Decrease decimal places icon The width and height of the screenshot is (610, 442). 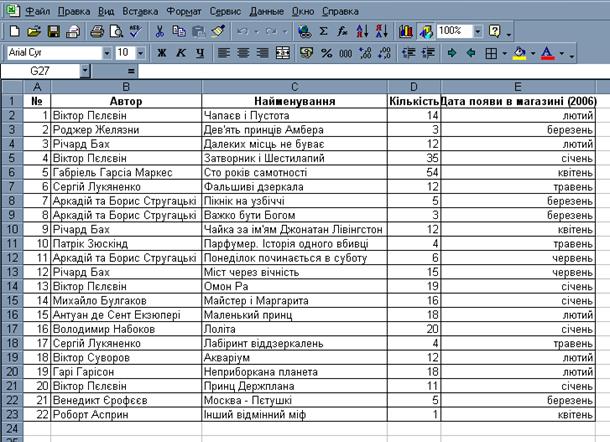pyautogui.click(x=384, y=53)
